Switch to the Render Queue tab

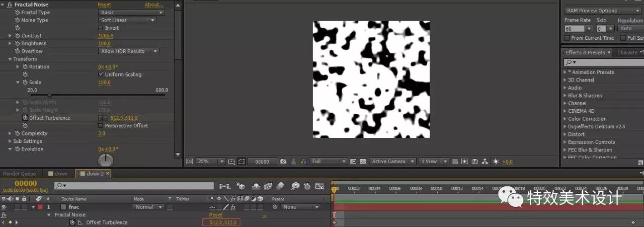click(x=19, y=174)
